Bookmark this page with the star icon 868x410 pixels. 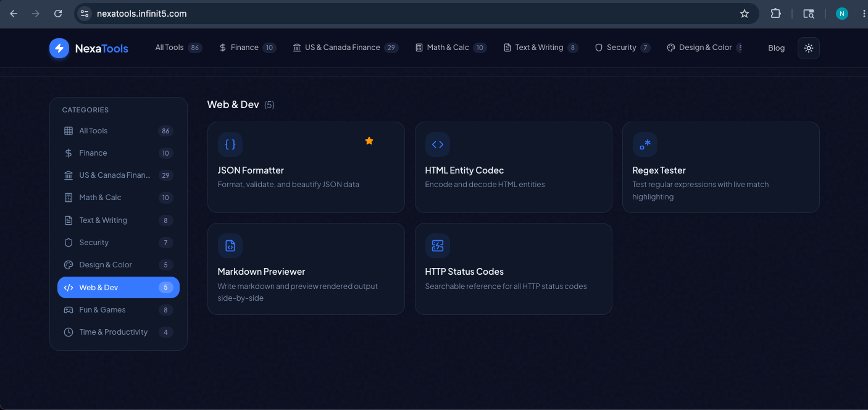[745, 14]
